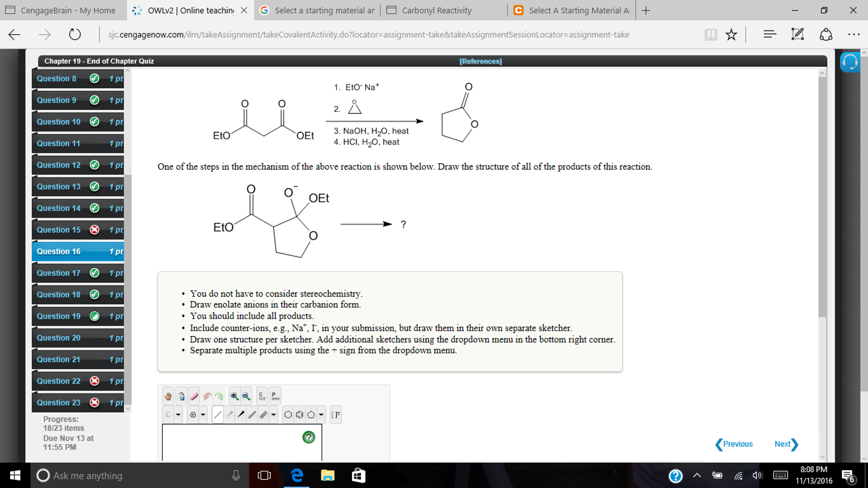The image size is (868, 488).
Task: Click the Paste structure button
Action: click(x=275, y=396)
